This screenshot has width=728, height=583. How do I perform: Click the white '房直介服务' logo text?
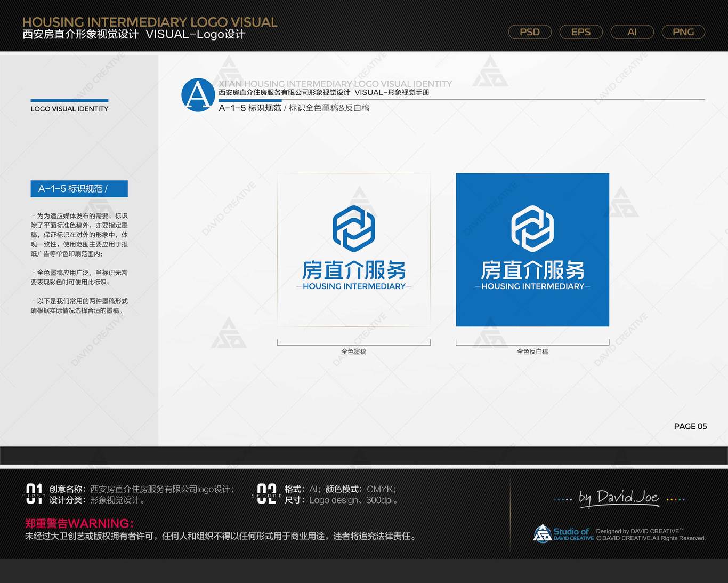click(x=532, y=270)
